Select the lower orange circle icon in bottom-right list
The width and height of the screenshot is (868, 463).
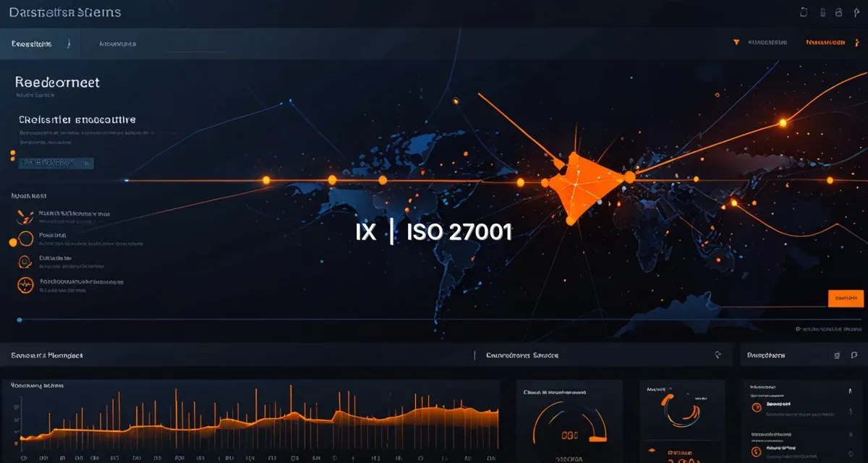756,452
